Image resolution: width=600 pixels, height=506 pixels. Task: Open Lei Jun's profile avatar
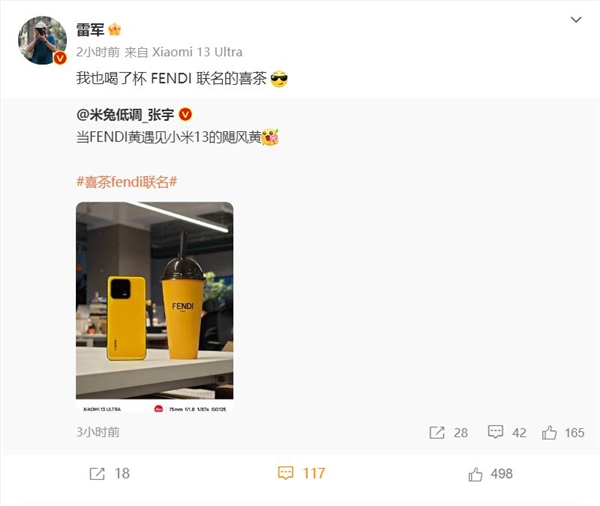coord(42,40)
